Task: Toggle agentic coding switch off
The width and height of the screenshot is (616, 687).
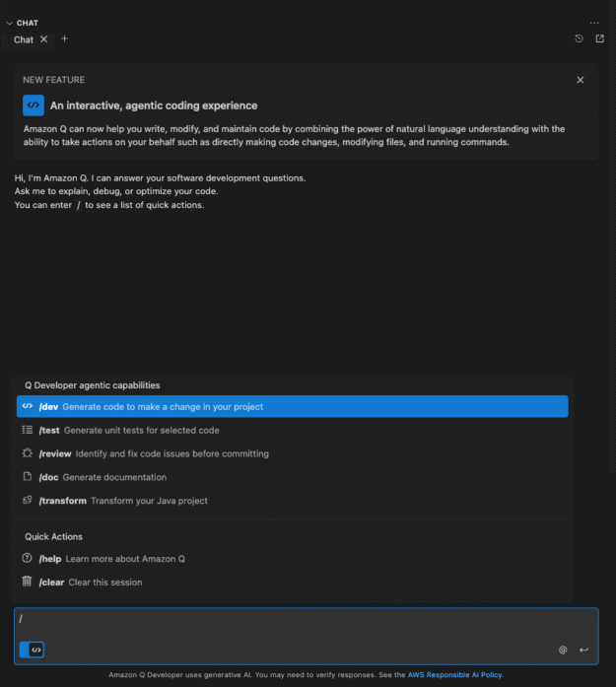Action: tap(32, 650)
